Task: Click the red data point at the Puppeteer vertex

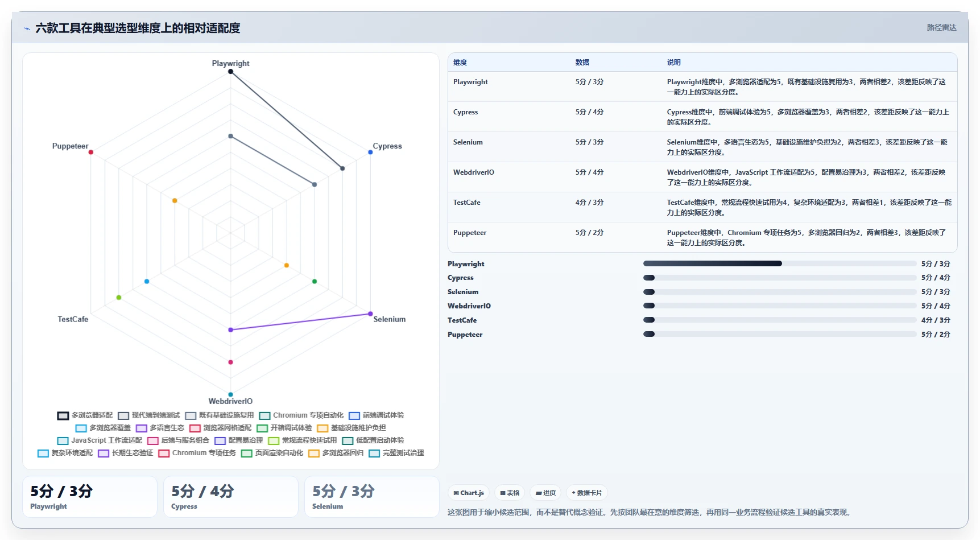Action: coord(90,152)
